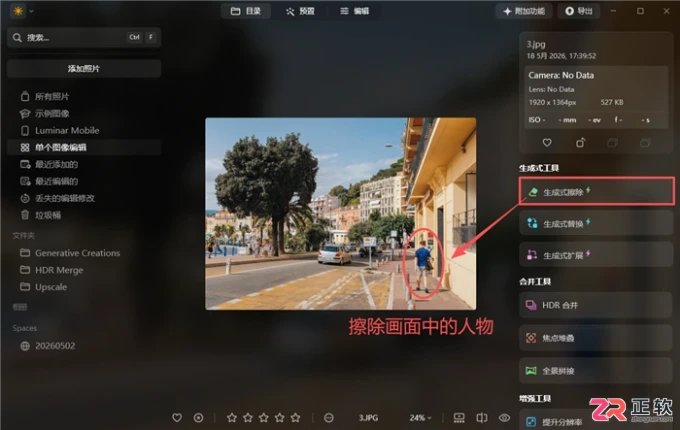Viewport: 680px width, 430px height.
Task: Open the 生成式扩展 tool
Action: point(596,254)
